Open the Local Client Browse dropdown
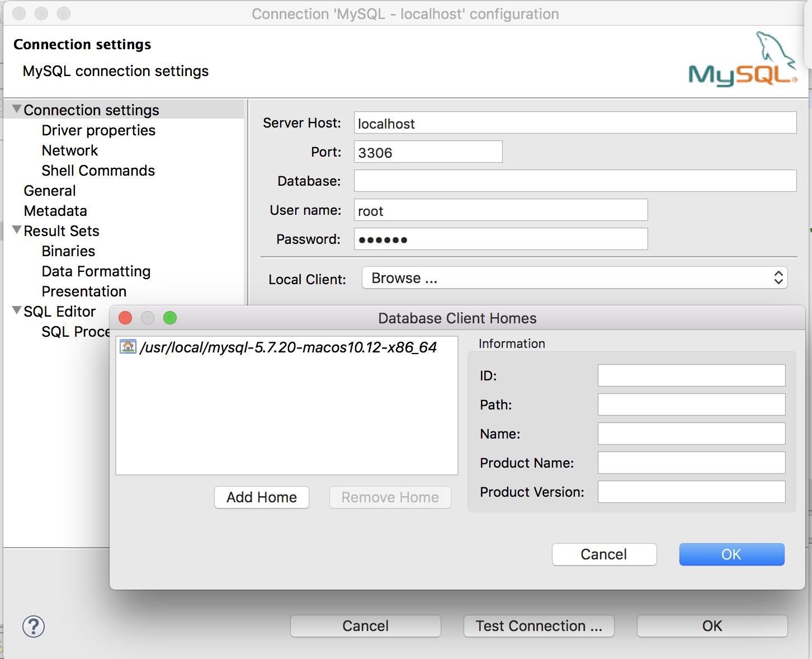Viewport: 812px width, 659px height. [x=575, y=278]
